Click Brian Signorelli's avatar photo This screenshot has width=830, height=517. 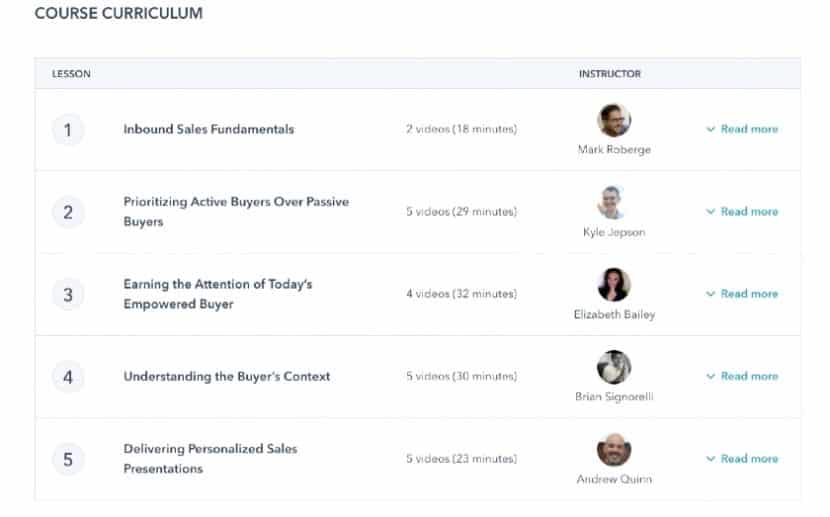coord(614,367)
